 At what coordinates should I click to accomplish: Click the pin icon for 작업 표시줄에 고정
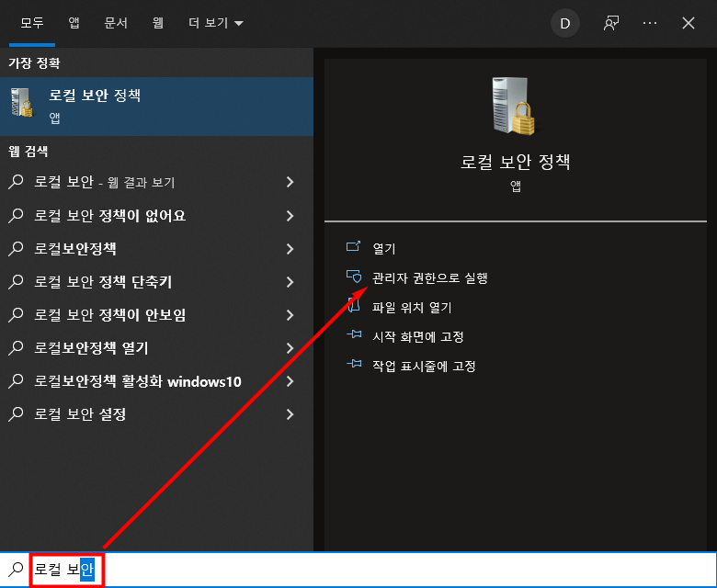tap(354, 364)
